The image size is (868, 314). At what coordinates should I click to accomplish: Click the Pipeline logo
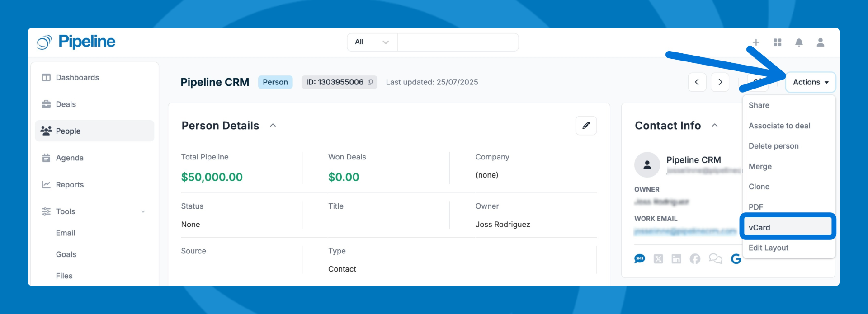[x=76, y=42]
